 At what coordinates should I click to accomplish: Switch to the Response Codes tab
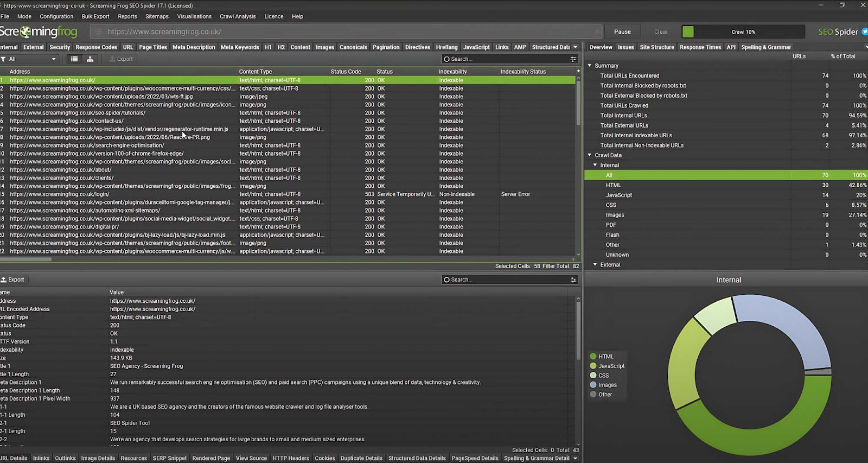point(96,47)
